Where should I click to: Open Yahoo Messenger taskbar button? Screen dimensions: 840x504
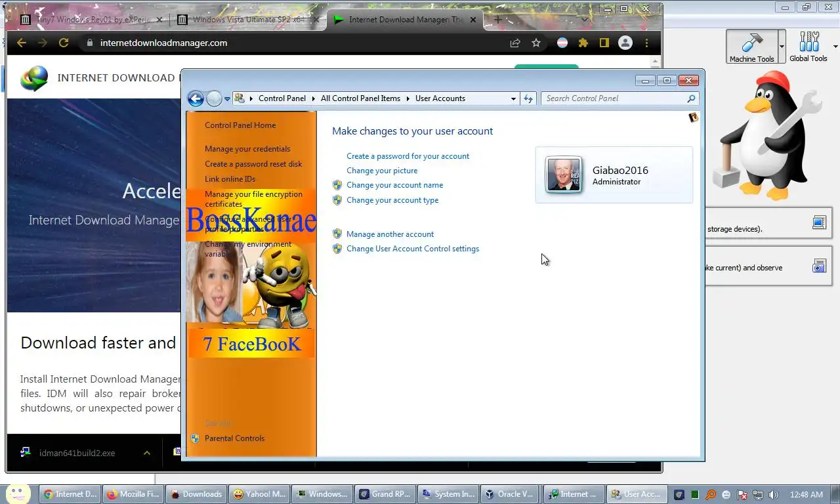point(259,494)
